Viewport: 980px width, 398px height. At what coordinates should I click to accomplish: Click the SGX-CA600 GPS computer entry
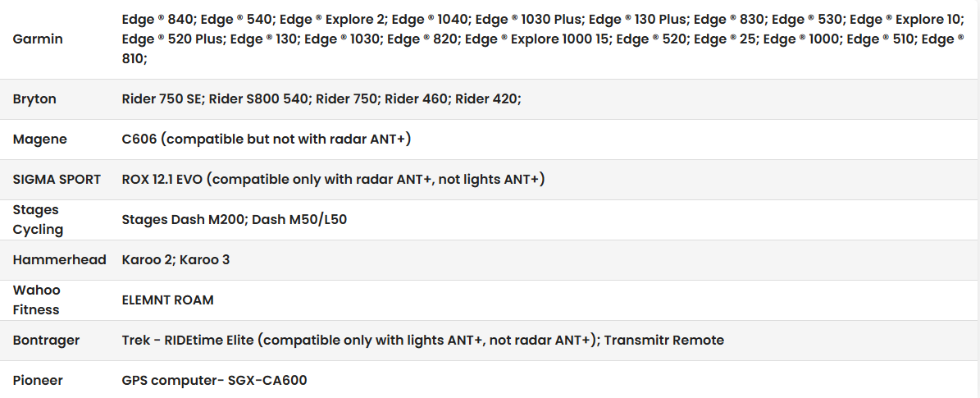pos(214,380)
